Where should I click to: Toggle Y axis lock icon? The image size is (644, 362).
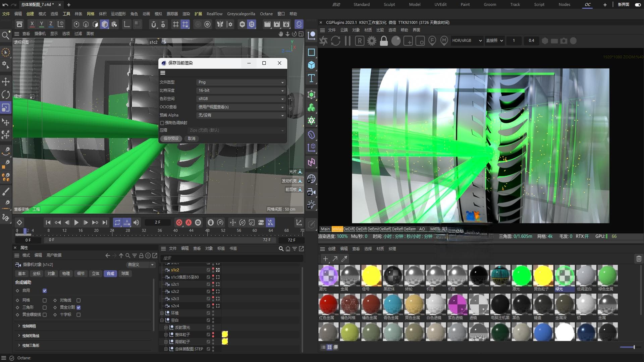[x=41, y=24]
